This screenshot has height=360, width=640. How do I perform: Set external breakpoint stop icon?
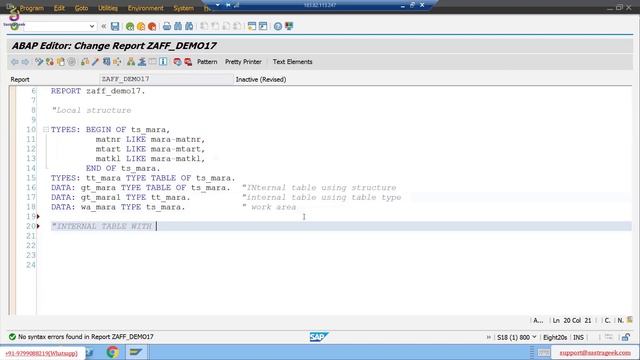[x=188, y=62]
